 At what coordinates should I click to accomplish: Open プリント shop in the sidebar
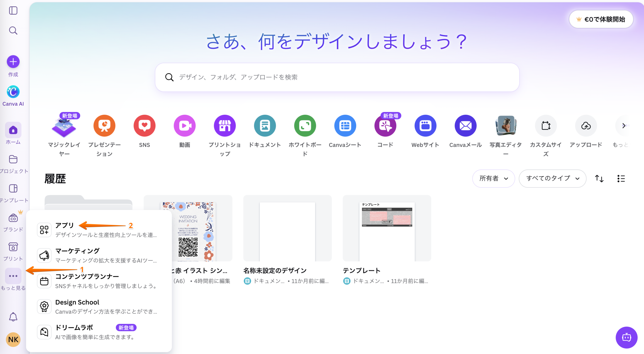pyautogui.click(x=13, y=252)
